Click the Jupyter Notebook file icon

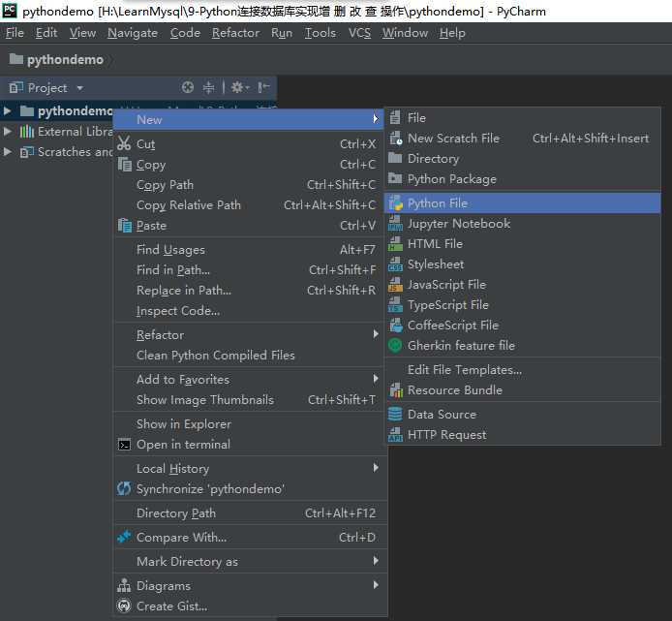(396, 224)
